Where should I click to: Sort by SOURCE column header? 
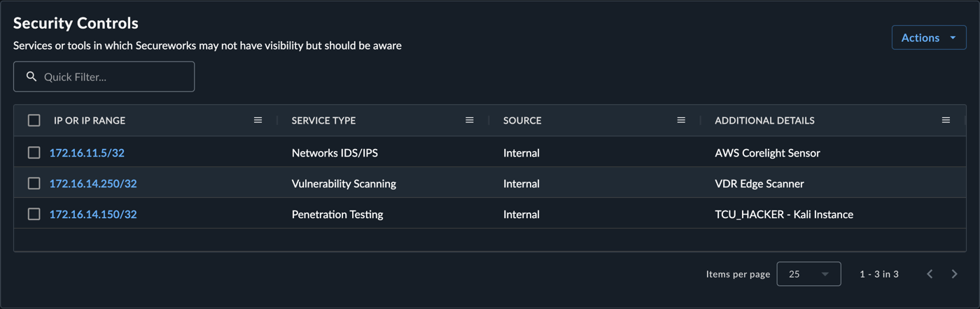[522, 120]
